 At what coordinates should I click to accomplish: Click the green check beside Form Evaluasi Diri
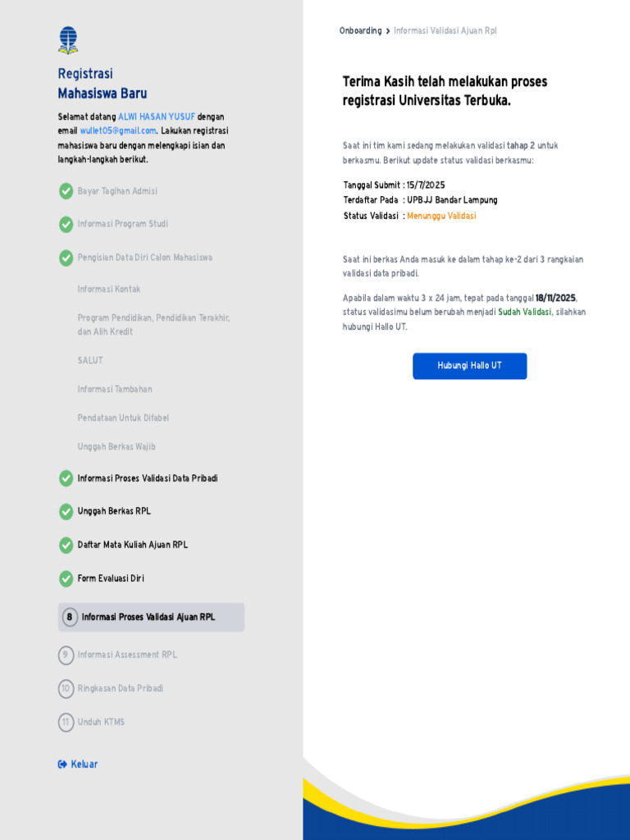click(66, 578)
